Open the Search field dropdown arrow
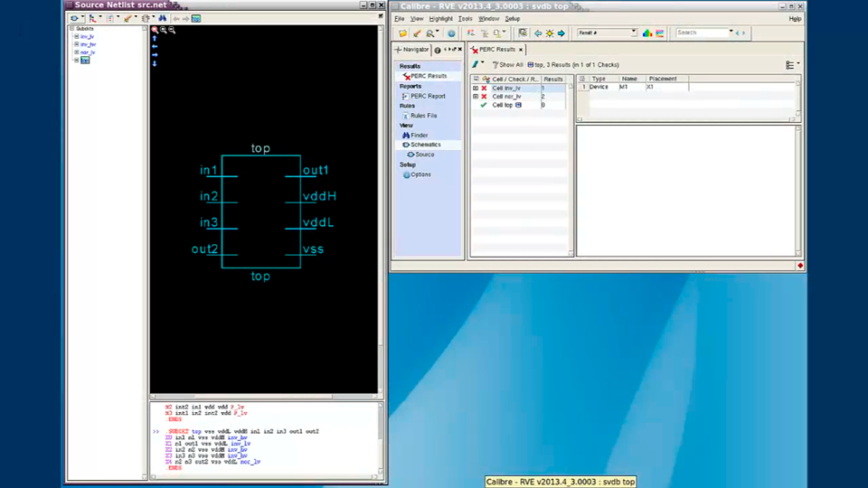The image size is (868, 488). pyautogui.click(x=731, y=33)
